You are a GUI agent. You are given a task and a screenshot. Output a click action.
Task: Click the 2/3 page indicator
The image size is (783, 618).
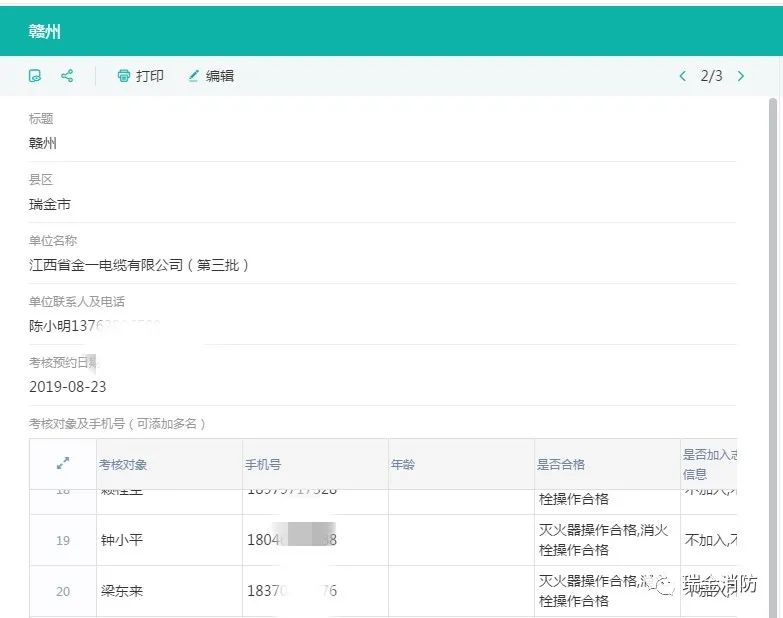[711, 76]
